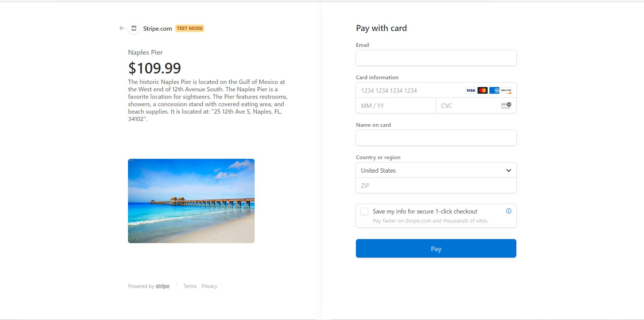Open the Country or region dropdown
This screenshot has width=644, height=320.
436,170
